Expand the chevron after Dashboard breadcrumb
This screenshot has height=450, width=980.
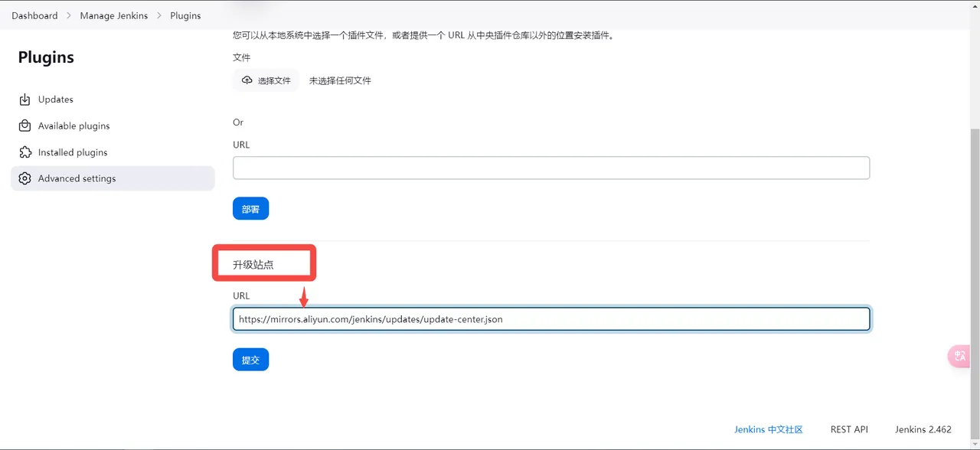coord(68,15)
